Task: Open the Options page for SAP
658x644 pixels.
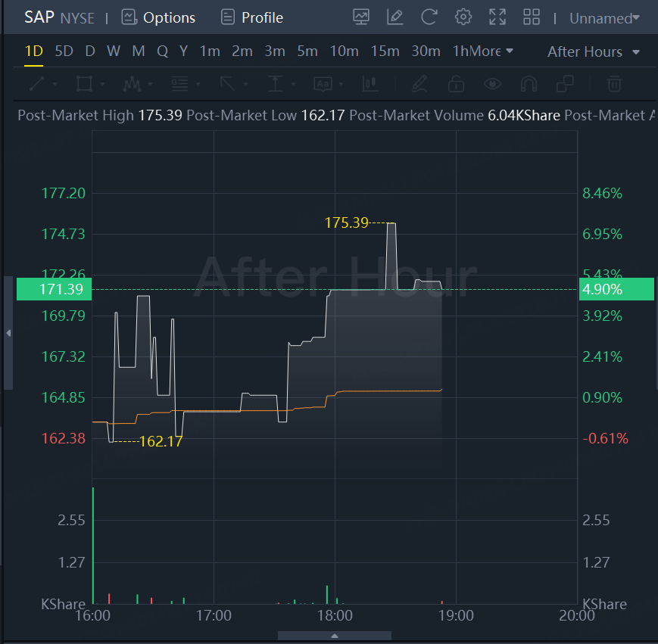Action: point(158,17)
